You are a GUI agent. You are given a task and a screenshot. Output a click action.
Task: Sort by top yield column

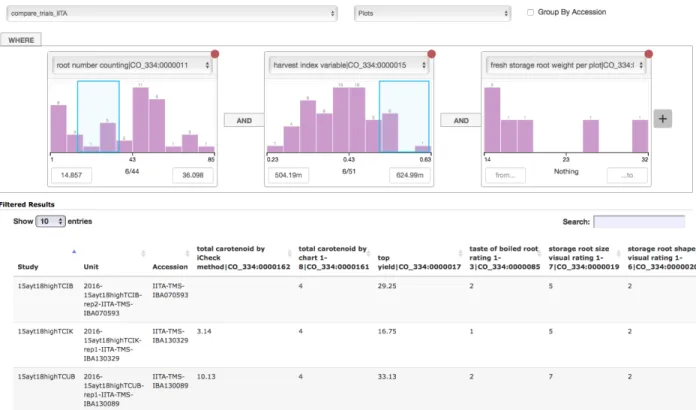click(x=460, y=253)
